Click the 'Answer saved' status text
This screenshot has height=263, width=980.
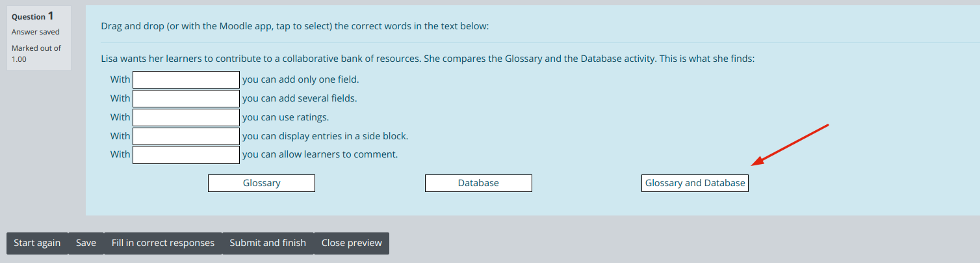[x=36, y=32]
